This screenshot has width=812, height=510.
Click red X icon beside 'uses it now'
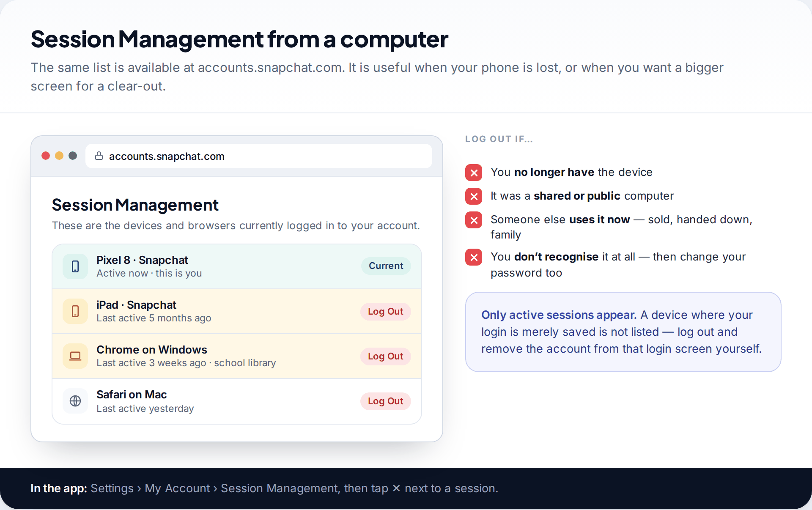[x=474, y=220]
